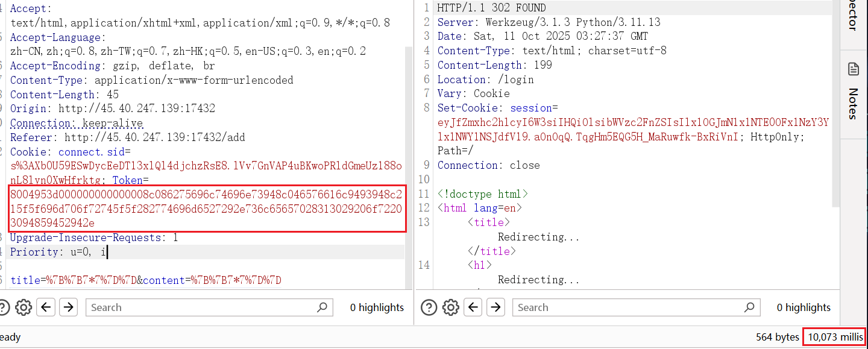Screen dimensions: 868x349
Task: Go to next search match in request
Action: pos(68,307)
